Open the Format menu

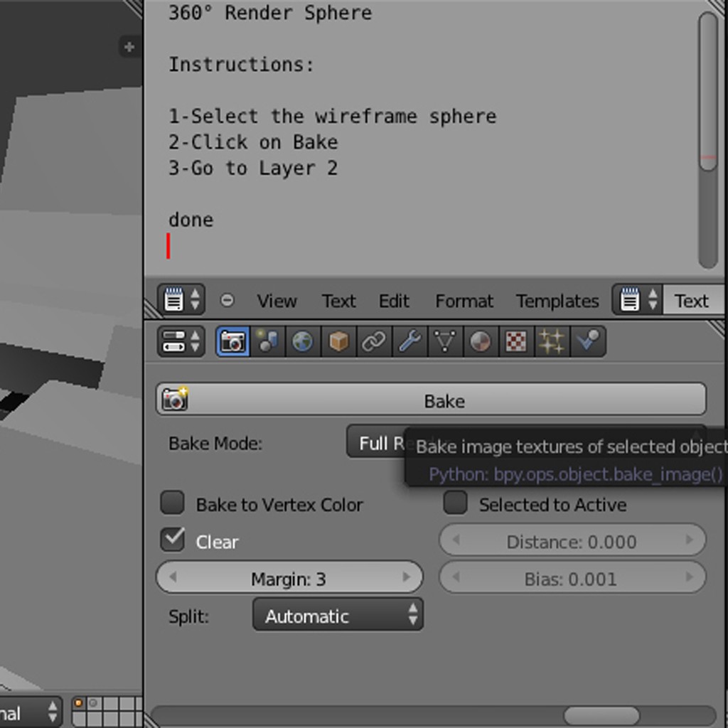point(464,301)
